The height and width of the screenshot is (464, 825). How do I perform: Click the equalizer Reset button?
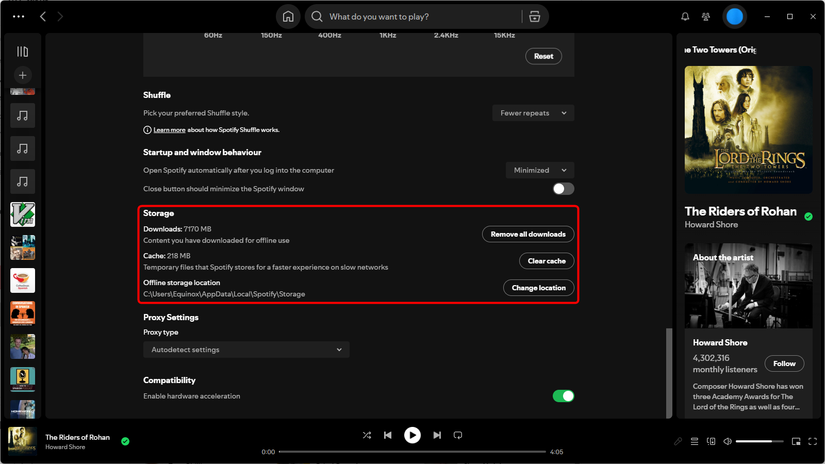pos(543,56)
